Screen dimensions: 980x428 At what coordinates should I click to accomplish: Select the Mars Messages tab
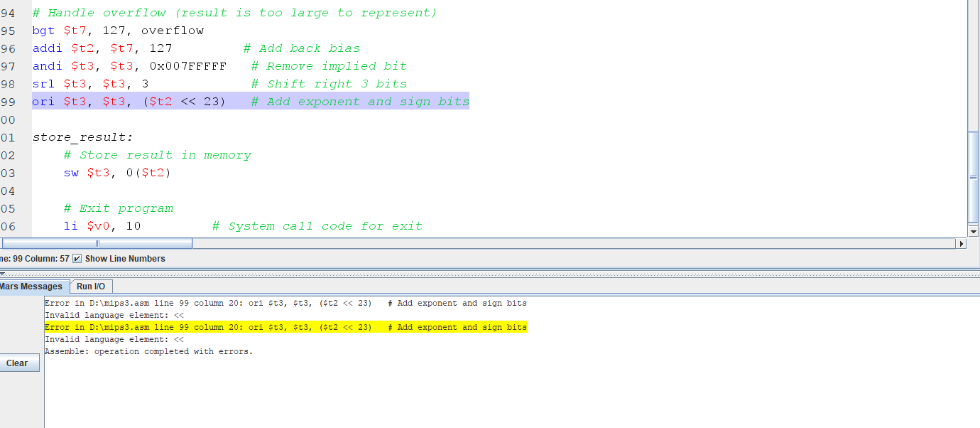point(32,286)
